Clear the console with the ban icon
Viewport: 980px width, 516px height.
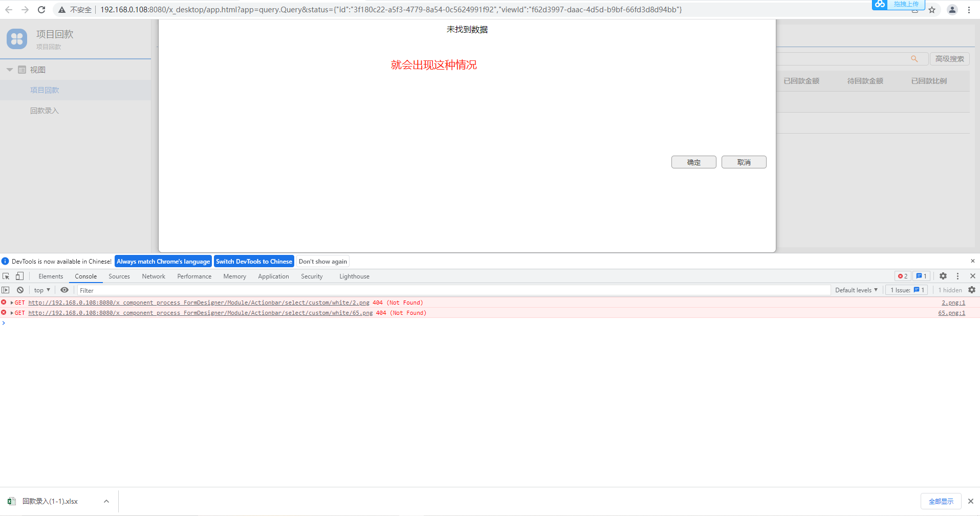20,290
